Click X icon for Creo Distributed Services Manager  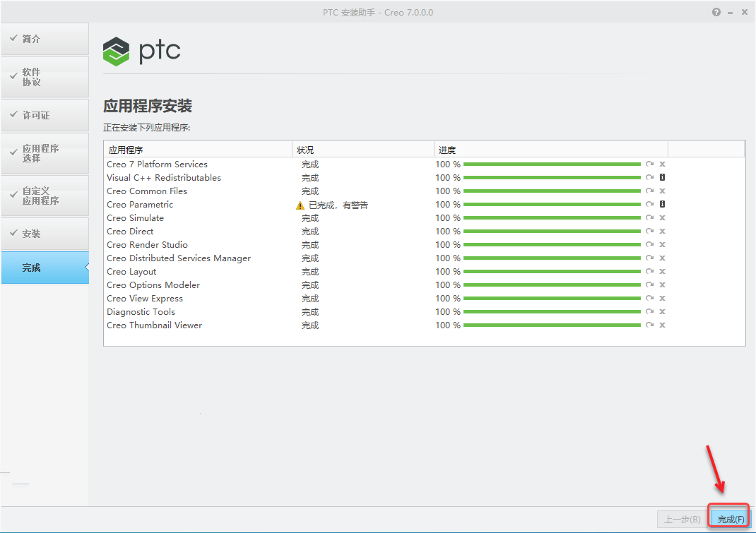663,258
